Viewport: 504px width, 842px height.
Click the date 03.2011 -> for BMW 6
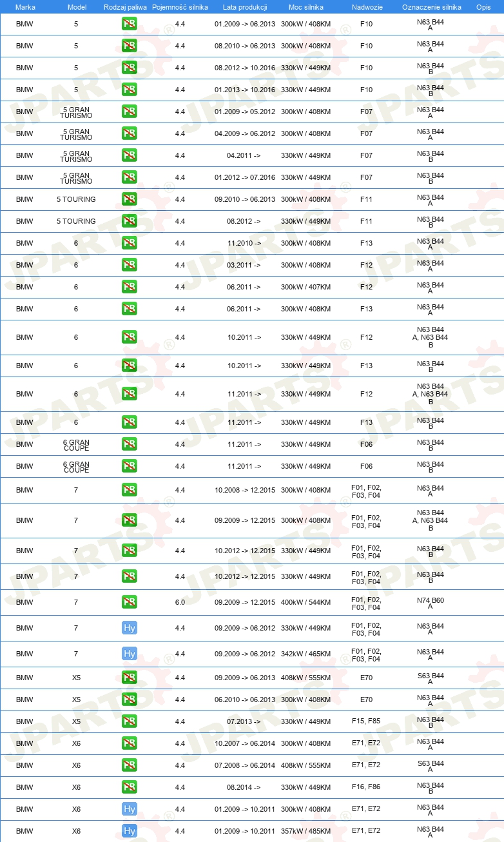coord(244,265)
